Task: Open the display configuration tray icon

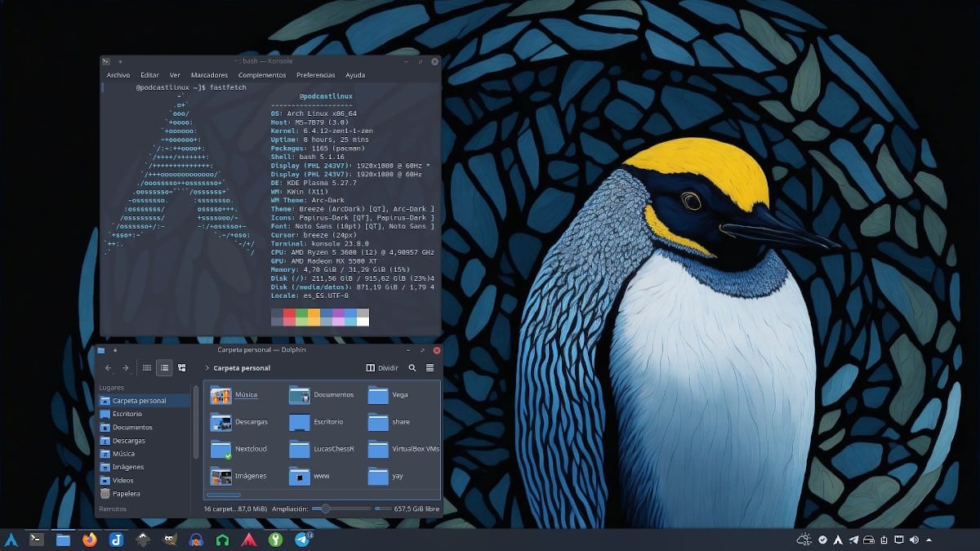Action: (899, 540)
